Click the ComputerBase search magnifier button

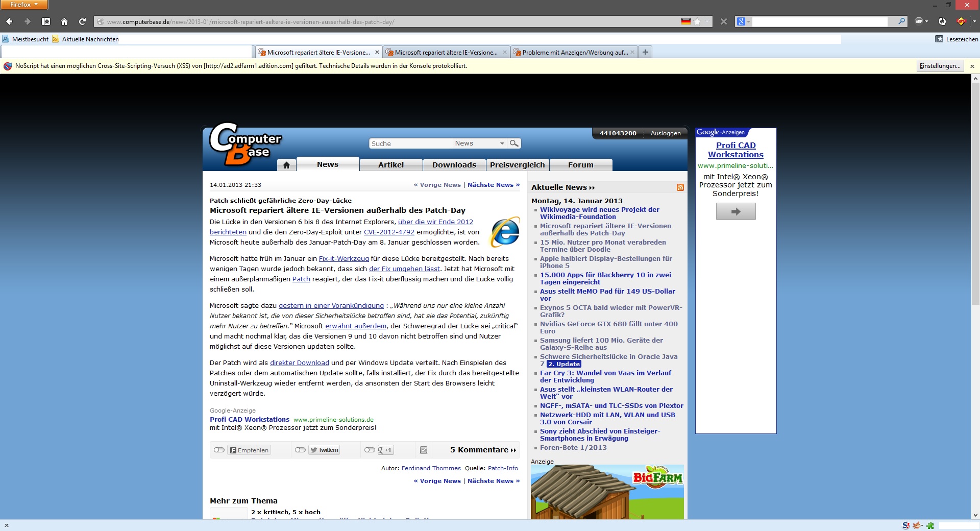514,143
